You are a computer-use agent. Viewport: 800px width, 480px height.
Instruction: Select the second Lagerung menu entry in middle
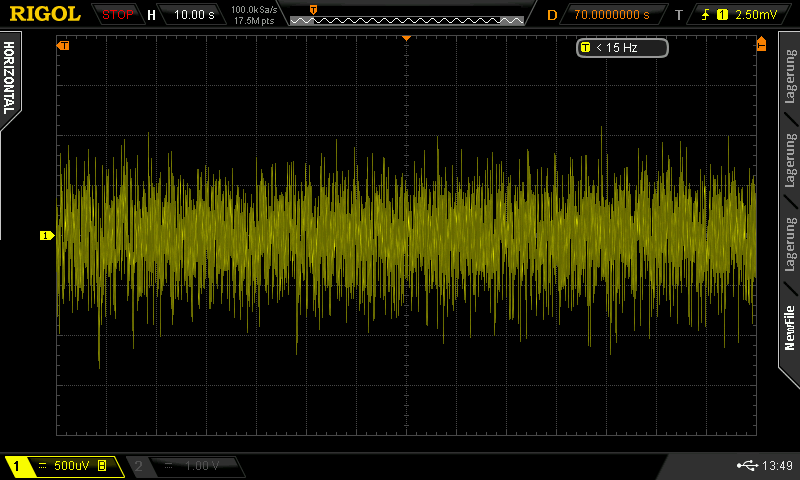pos(790,161)
